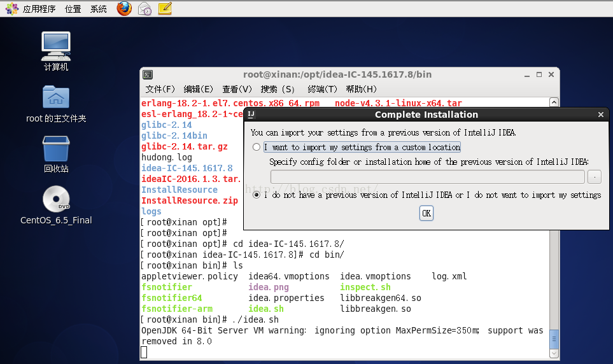
Task: Click the terminal title root@xinan:/opt/idea-IC-145.1617.8/bin
Action: (337, 74)
